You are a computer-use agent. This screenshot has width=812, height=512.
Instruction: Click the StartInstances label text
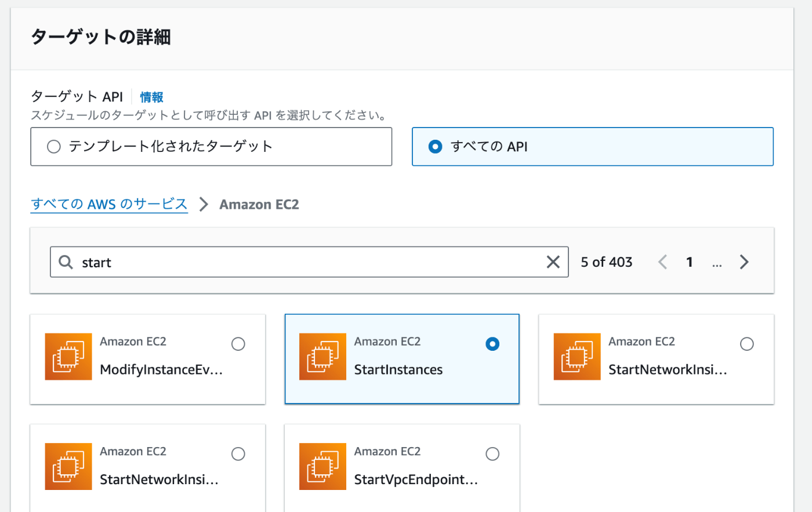point(398,369)
